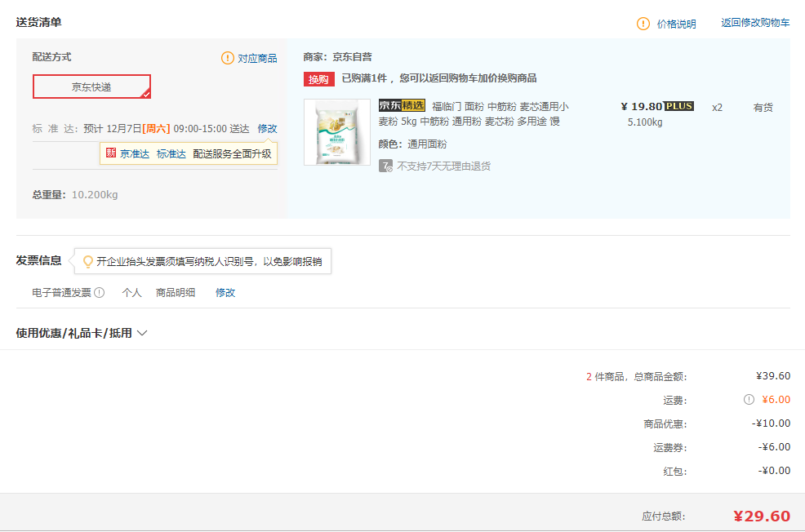The height and width of the screenshot is (532, 805).
Task: Select the 京东快递 delivery option
Action: [x=91, y=86]
